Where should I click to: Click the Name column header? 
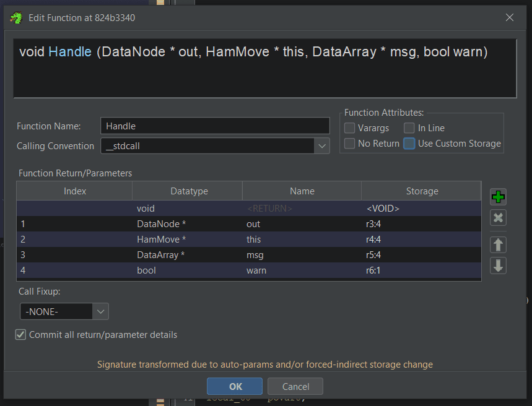(x=302, y=191)
